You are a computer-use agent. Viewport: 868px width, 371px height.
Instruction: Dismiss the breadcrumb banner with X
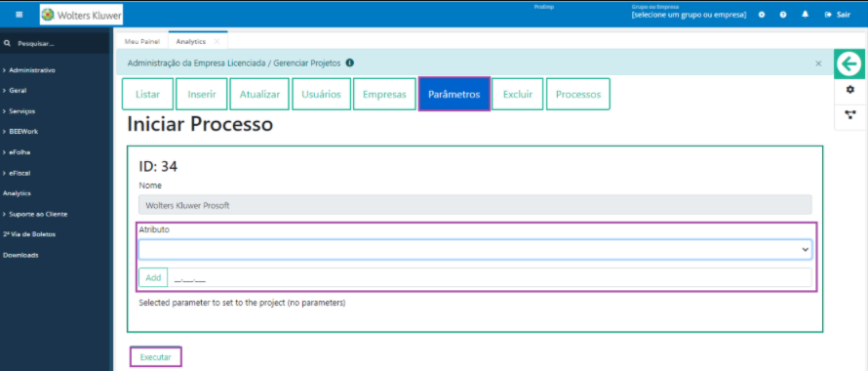point(818,63)
